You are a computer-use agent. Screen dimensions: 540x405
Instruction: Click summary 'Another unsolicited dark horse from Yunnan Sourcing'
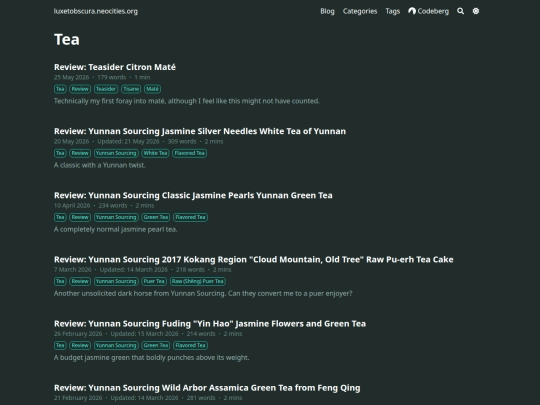click(203, 293)
